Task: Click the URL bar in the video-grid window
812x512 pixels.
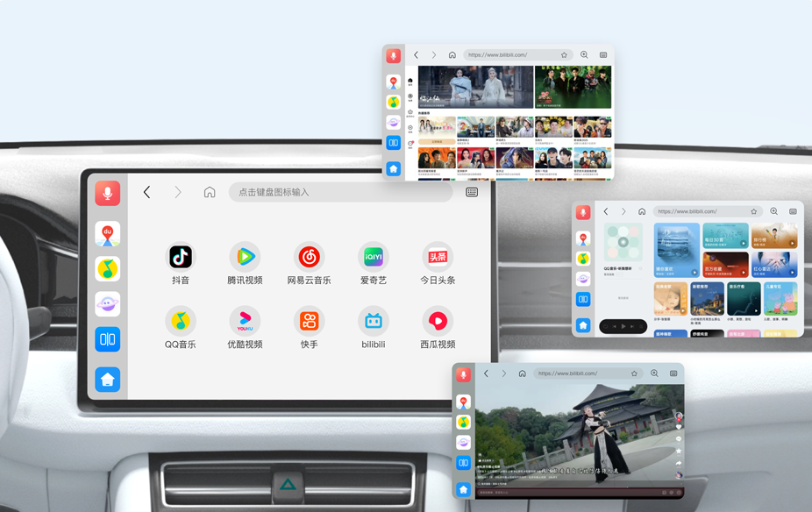Action: (x=517, y=55)
